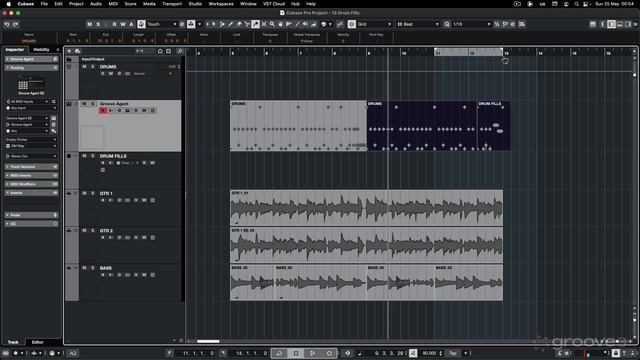The height and width of the screenshot is (360, 640).
Task: Click the tempo value field 90.000
Action: (x=429, y=353)
